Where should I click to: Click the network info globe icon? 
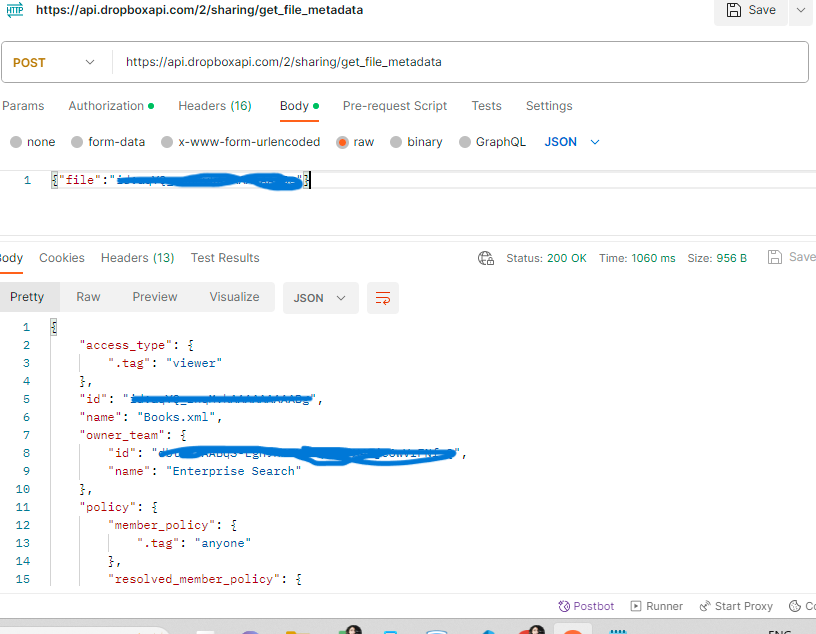point(486,258)
